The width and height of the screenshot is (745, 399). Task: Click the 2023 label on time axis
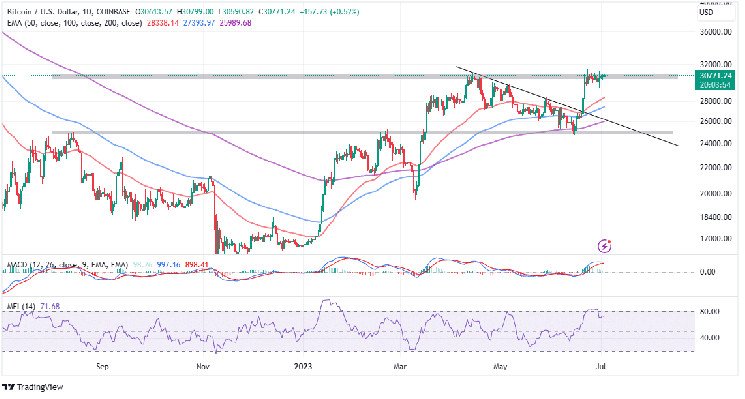pyautogui.click(x=303, y=366)
